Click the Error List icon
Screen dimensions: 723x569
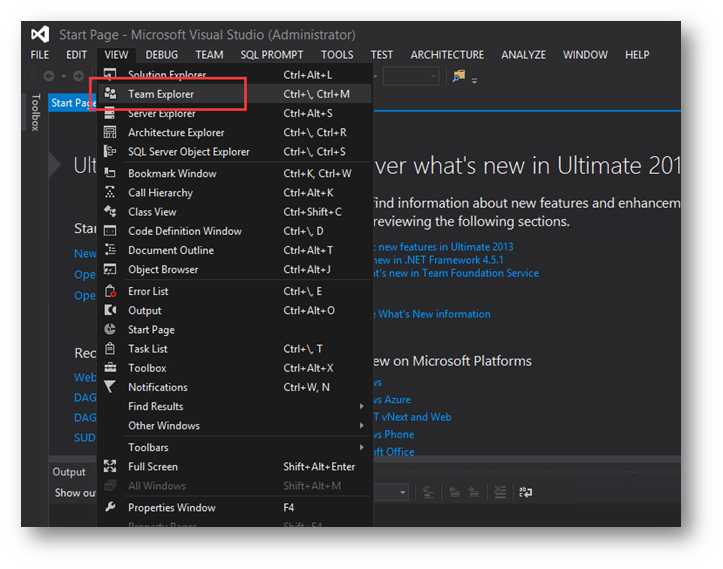pyautogui.click(x=110, y=291)
